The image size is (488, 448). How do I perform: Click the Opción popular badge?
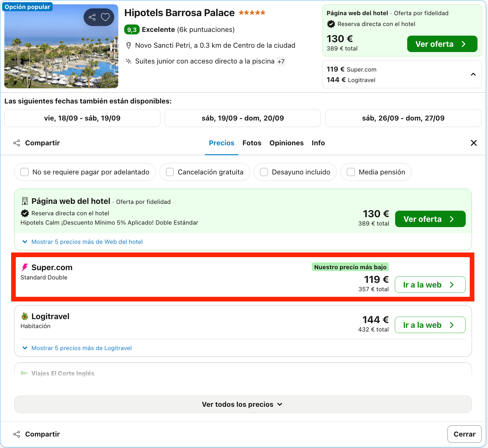[27, 7]
